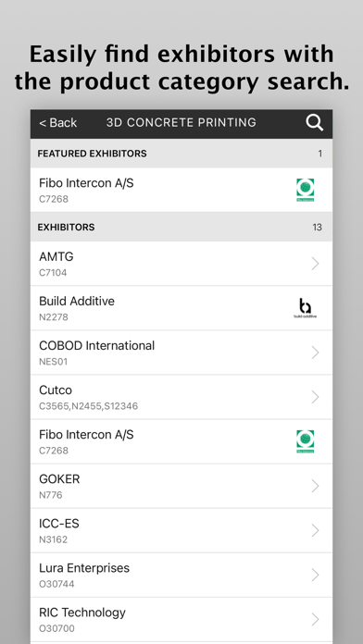Tap the featured Fibo Intercon green logo
The width and height of the screenshot is (363, 644).
pos(305,190)
